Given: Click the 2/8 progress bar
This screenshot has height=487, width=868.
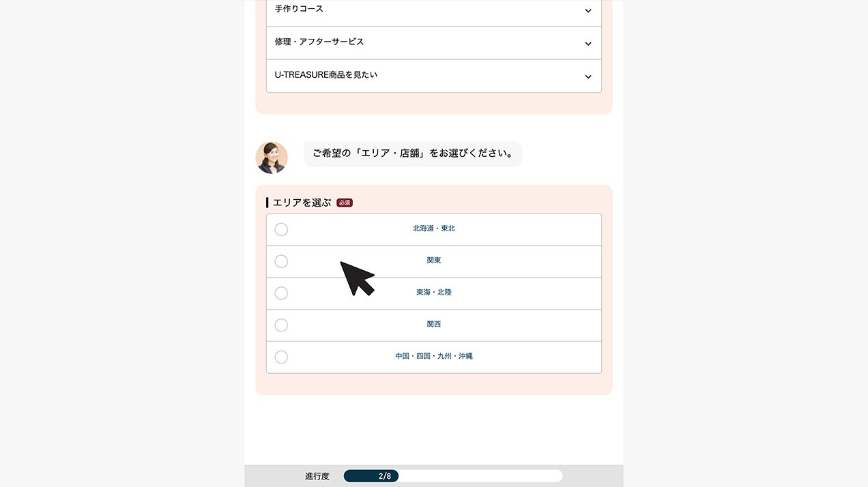Looking at the screenshot, I should (453, 476).
